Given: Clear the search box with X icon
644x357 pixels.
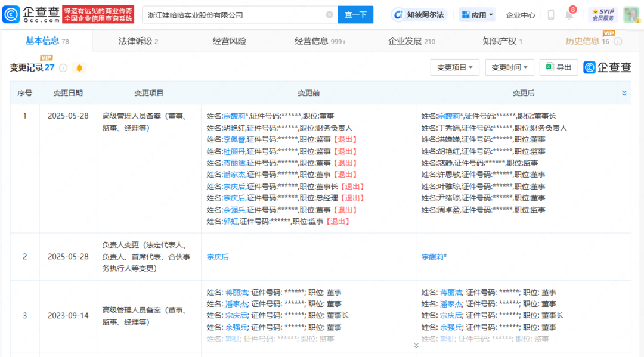Looking at the screenshot, I should click(329, 15).
